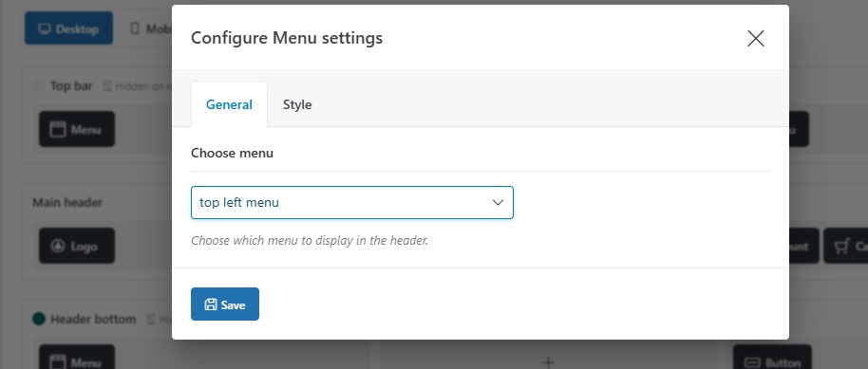Select the Button element in Header bottom
This screenshot has width=868, height=369.
pos(772,358)
